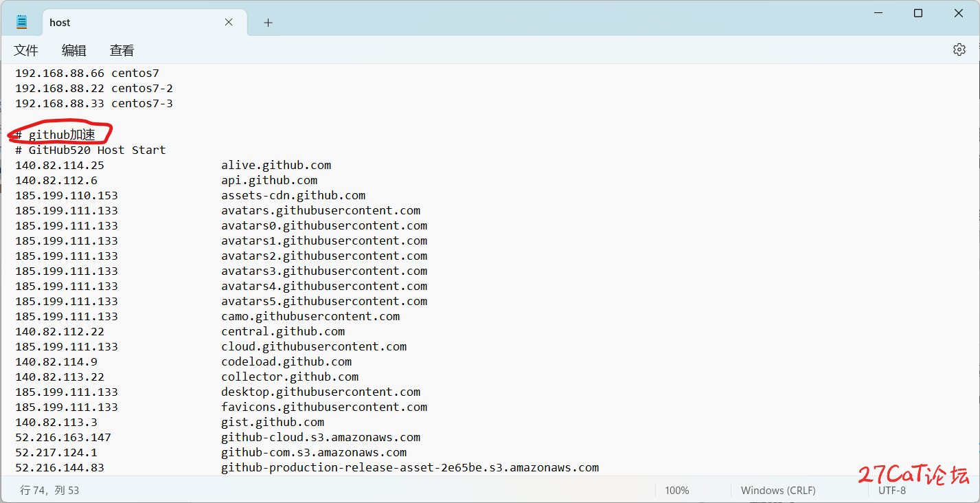This screenshot has height=503, width=980.
Task: Click the IP address 185.199.110.153
Action: pyautogui.click(x=67, y=195)
